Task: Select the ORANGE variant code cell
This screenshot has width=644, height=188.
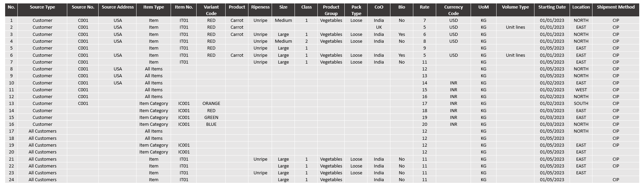Action: point(211,104)
